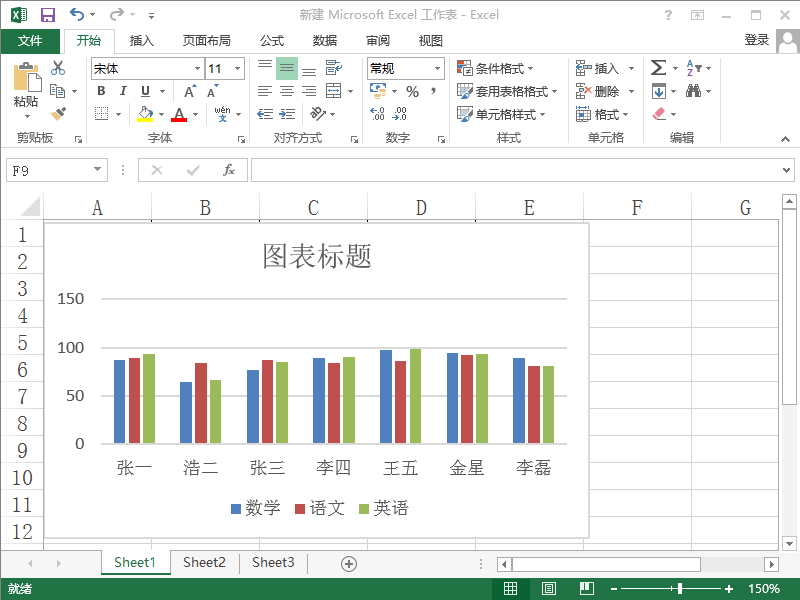Screen dimensions: 800x600
Task: Switch to the Sheet2 worksheet tab
Action: pyautogui.click(x=204, y=562)
